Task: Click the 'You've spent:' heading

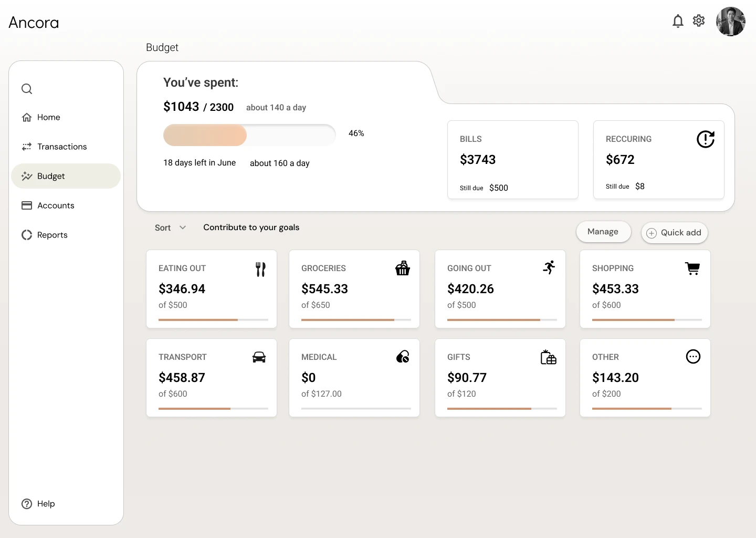Action: pos(201,82)
